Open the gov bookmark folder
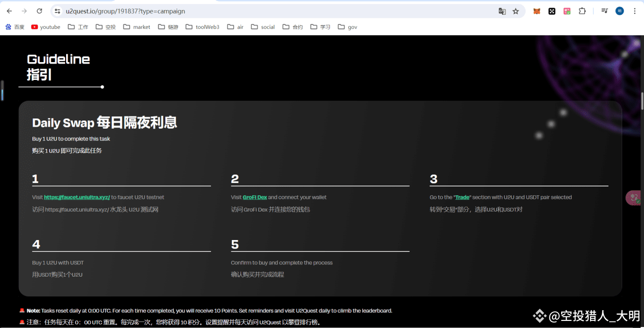The width and height of the screenshot is (644, 328). coord(348,27)
